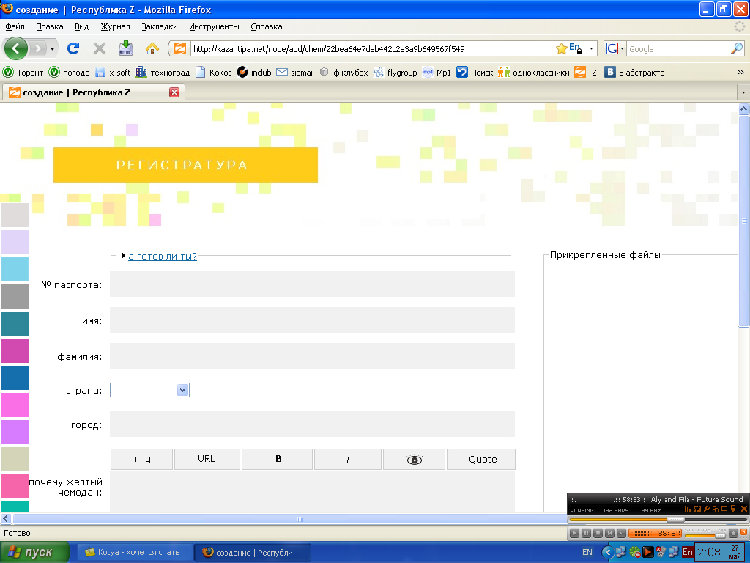The height and width of the screenshot is (563, 750).
Task: Skip to previous track in music player
Action: coord(609,533)
